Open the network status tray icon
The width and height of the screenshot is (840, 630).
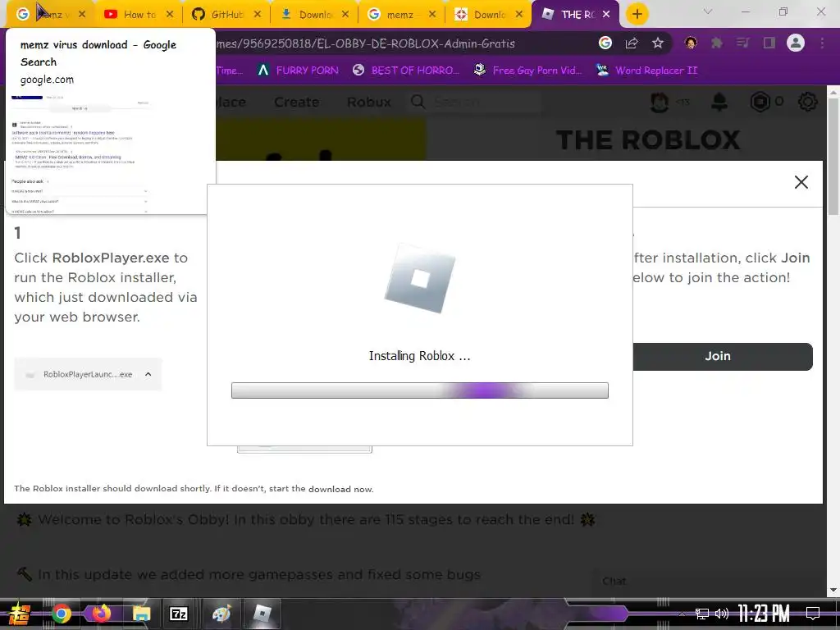pyautogui.click(x=702, y=614)
